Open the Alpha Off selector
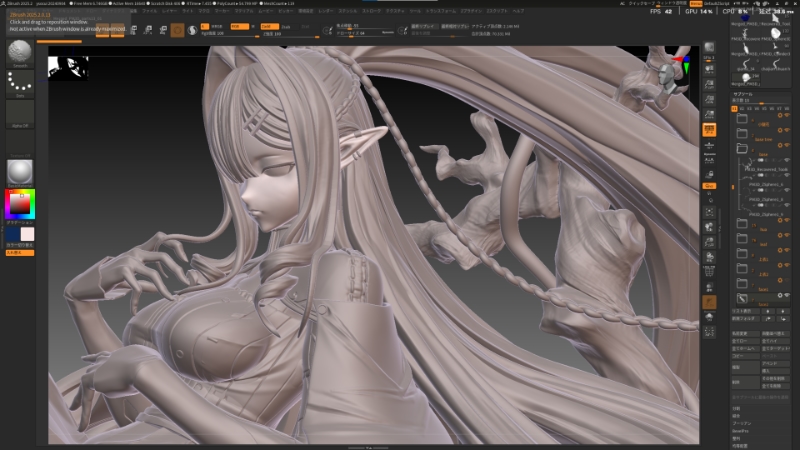The height and width of the screenshot is (450, 800). (20, 114)
